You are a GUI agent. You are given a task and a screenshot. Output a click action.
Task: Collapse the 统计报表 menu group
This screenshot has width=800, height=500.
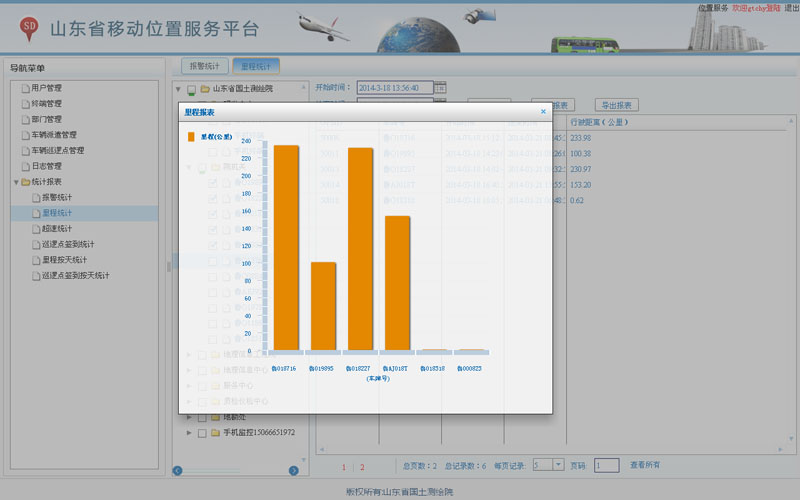(16, 182)
